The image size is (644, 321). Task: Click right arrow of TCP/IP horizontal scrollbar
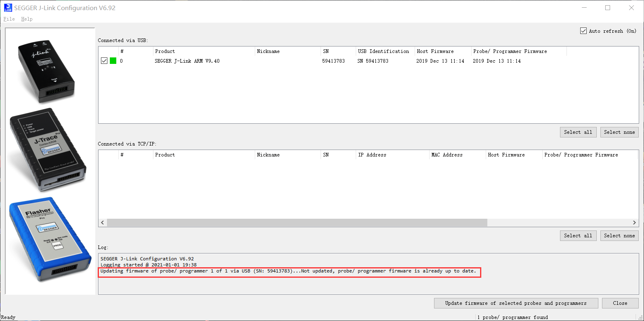point(634,223)
